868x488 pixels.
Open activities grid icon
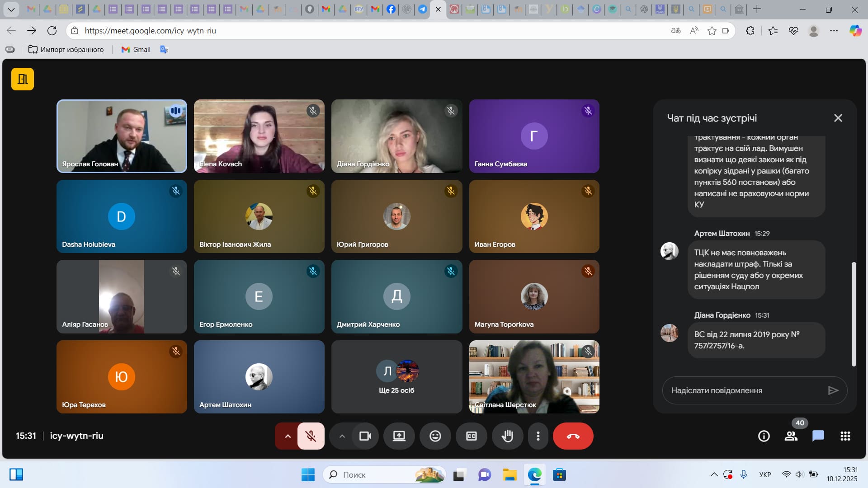(845, 436)
